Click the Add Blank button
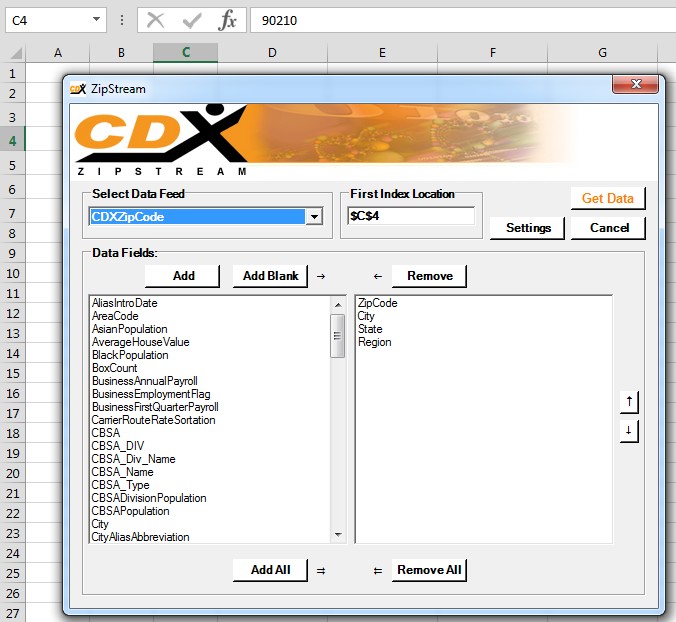Screen dimensions: 676x622 [x=270, y=276]
